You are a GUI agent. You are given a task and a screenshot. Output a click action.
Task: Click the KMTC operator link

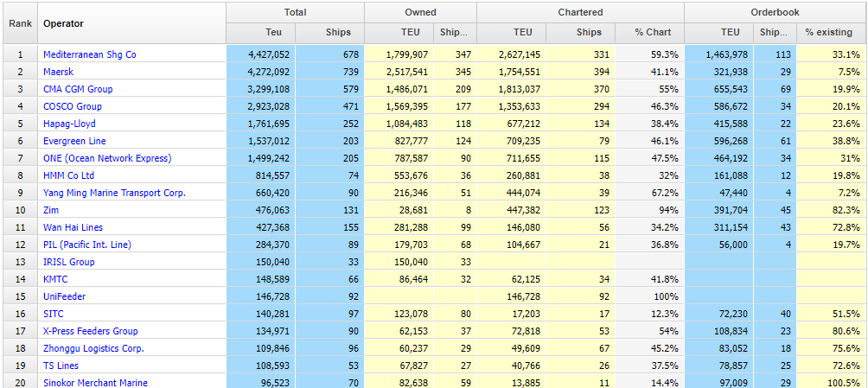click(x=55, y=279)
